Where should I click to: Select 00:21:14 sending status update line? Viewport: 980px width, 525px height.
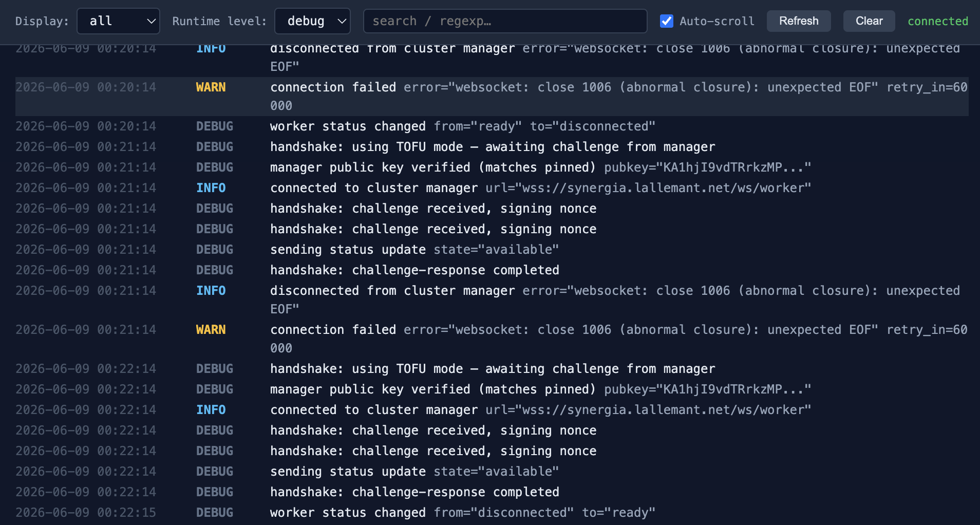click(x=492, y=250)
